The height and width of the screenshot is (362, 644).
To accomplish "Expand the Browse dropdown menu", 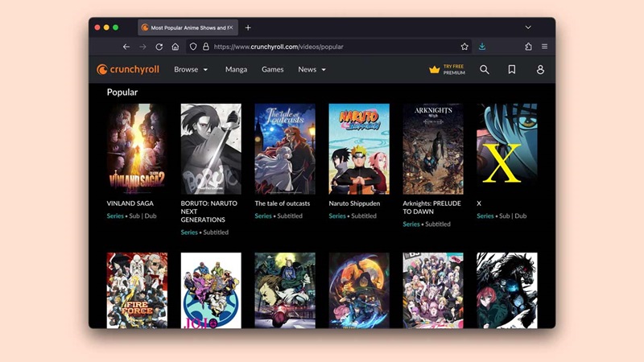I will coord(191,70).
